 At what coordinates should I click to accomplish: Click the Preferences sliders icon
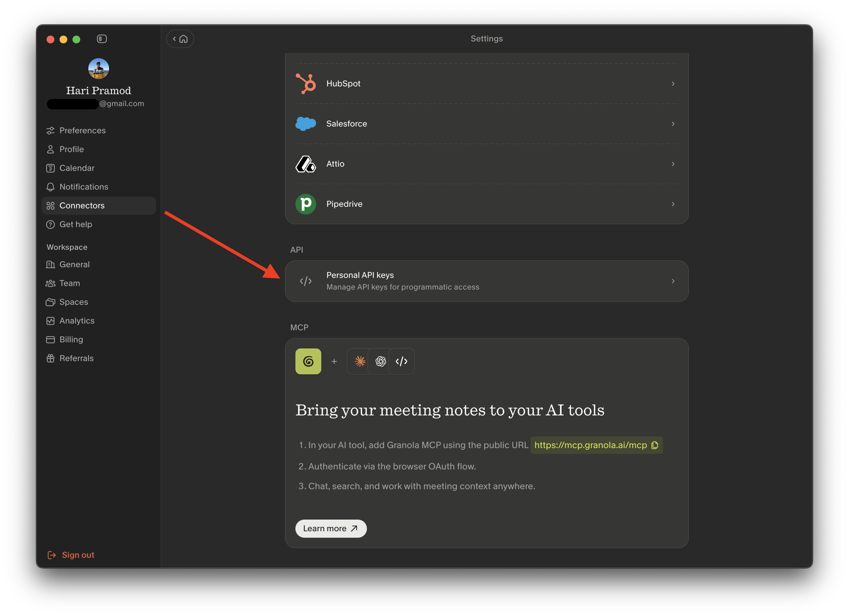pos(50,131)
